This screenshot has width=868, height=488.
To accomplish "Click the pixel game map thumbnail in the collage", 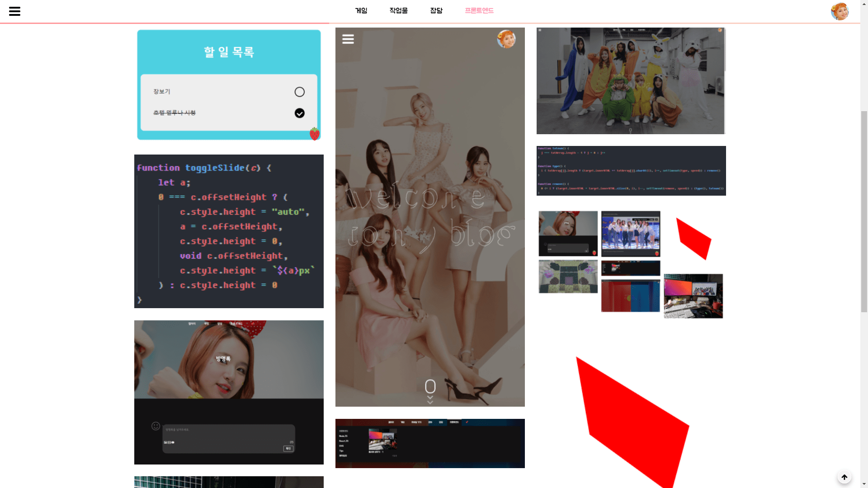I will pos(568,277).
